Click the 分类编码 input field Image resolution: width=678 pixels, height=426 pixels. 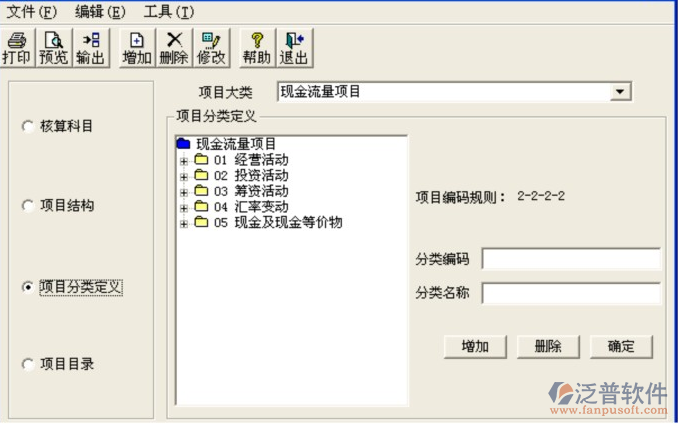click(x=570, y=260)
